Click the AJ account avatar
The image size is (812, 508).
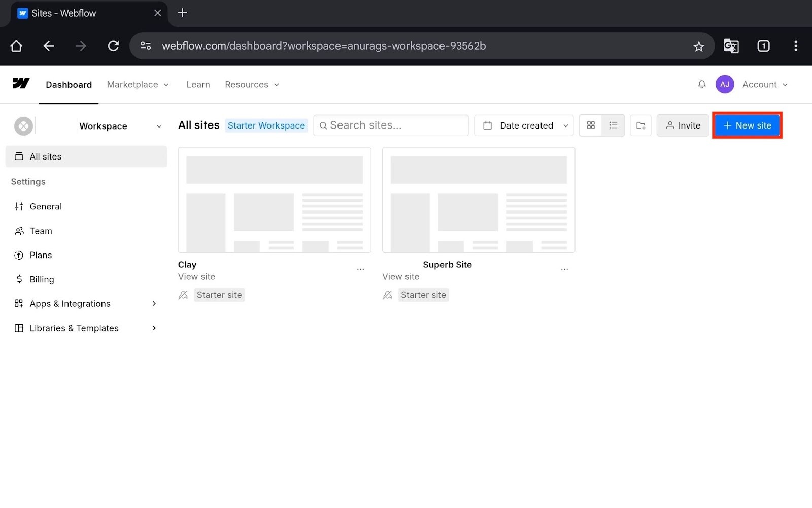pyautogui.click(x=725, y=84)
